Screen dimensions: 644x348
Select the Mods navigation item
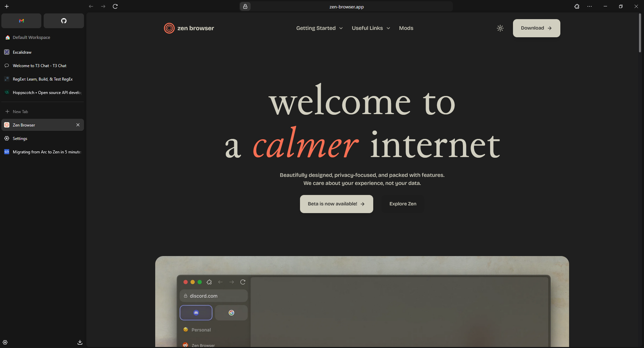pyautogui.click(x=406, y=28)
